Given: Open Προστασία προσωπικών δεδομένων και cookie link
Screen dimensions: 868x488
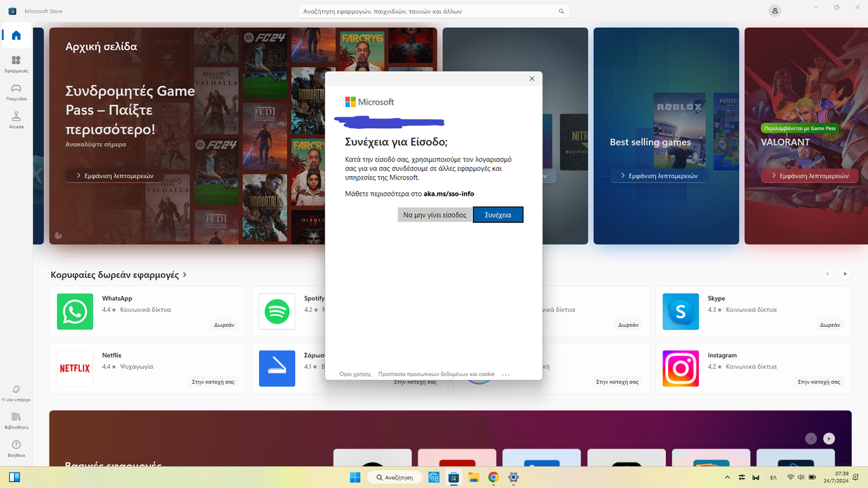Looking at the screenshot, I should tap(436, 374).
